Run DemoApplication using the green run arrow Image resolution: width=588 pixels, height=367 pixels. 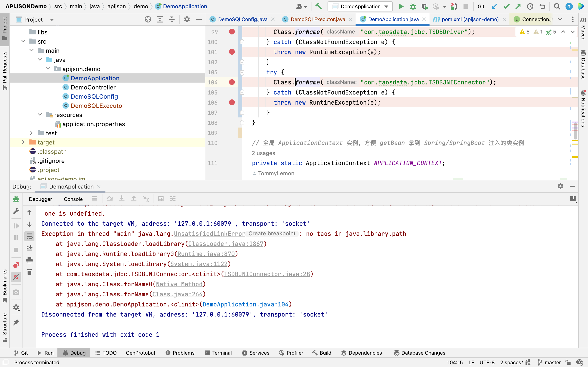[401, 7]
